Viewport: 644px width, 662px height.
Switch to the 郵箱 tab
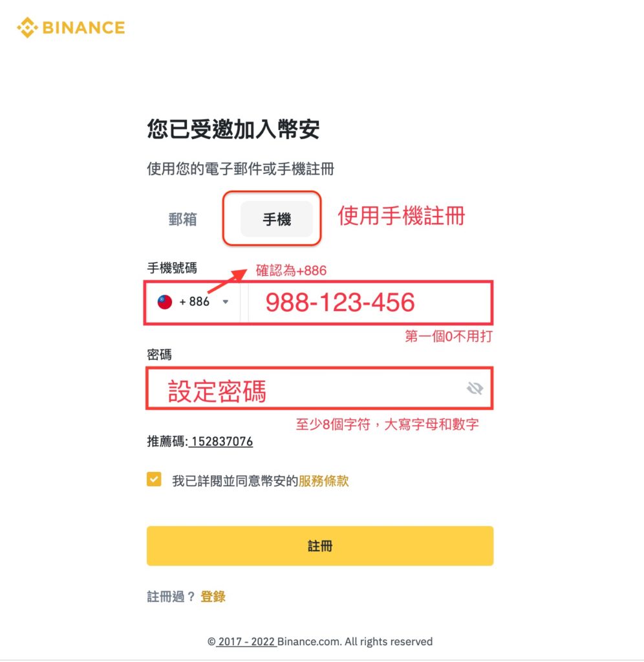click(182, 219)
